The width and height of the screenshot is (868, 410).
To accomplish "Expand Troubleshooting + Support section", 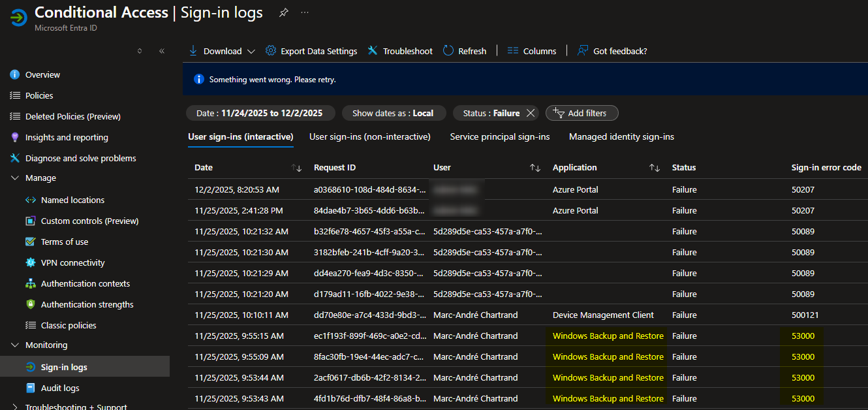I will pos(15,406).
